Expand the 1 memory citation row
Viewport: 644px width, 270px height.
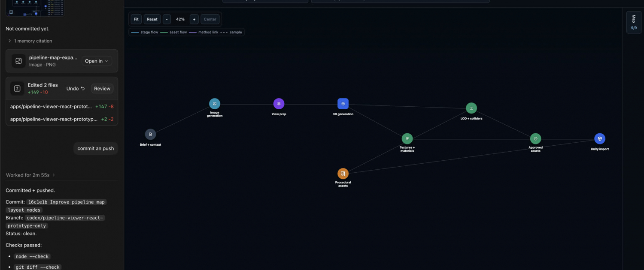30,41
